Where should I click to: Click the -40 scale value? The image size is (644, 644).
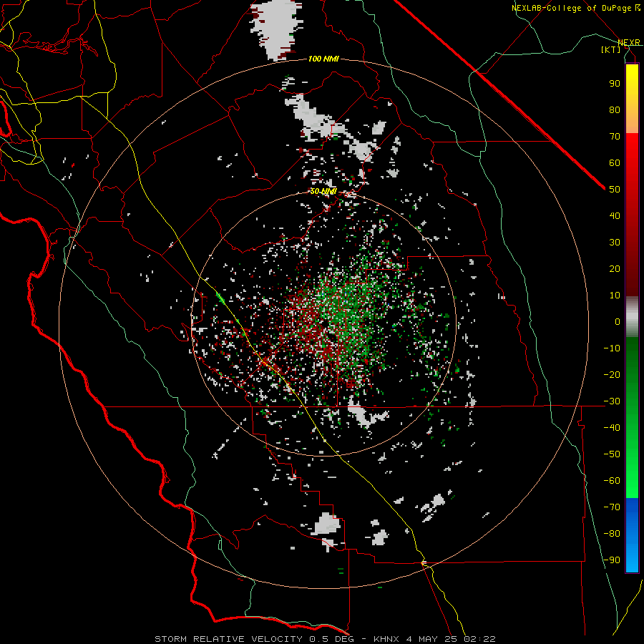click(612, 428)
